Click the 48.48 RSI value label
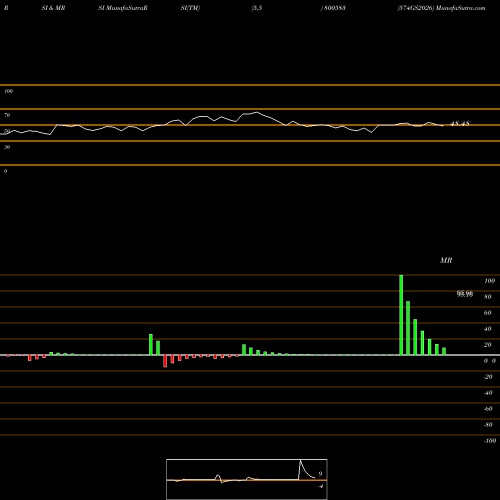500x500 pixels. click(x=460, y=124)
